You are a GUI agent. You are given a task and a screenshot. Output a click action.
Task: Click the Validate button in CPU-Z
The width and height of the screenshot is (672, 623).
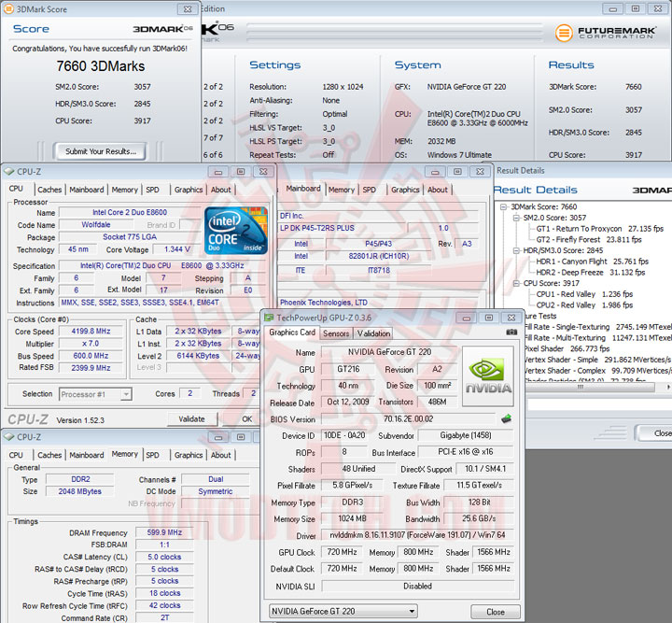coord(190,419)
